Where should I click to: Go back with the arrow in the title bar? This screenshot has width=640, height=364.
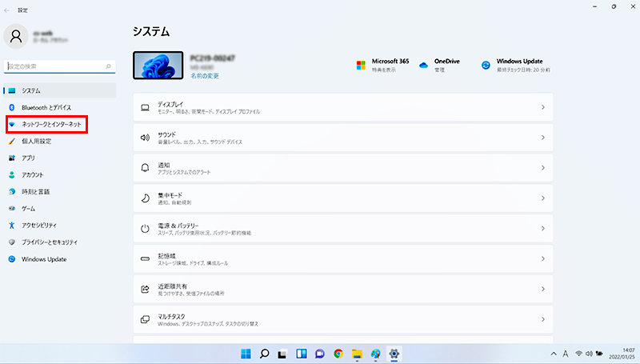tap(7, 8)
